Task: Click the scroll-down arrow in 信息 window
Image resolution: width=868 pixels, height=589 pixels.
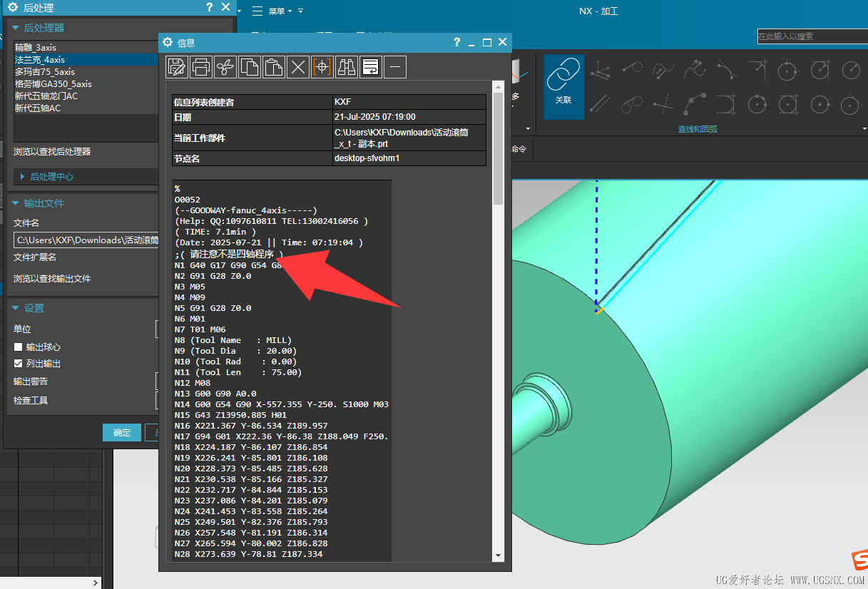Action: pos(498,556)
